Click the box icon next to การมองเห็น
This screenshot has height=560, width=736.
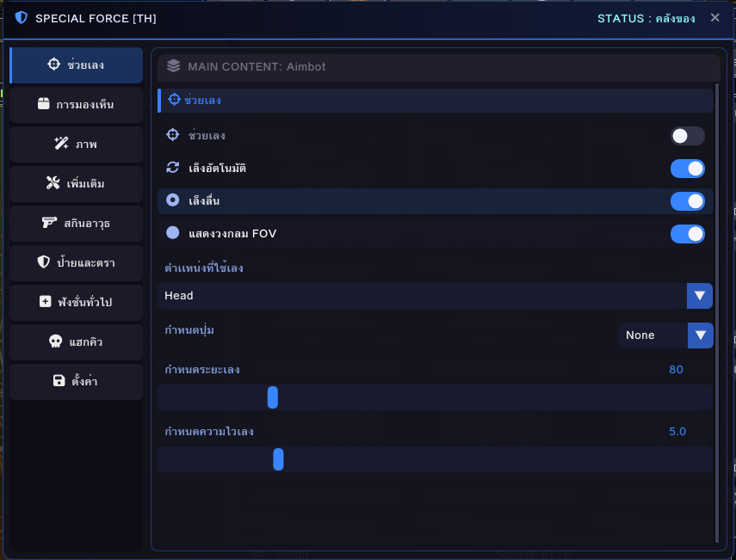[43, 103]
